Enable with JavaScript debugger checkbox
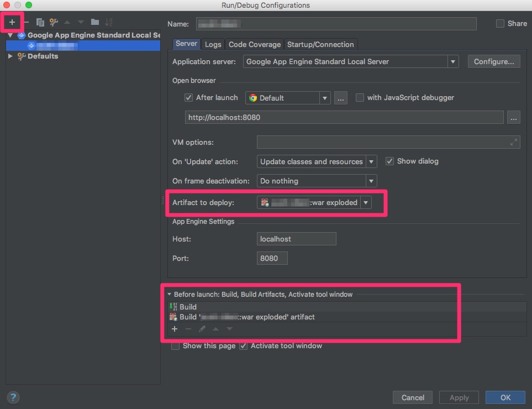 (x=360, y=98)
